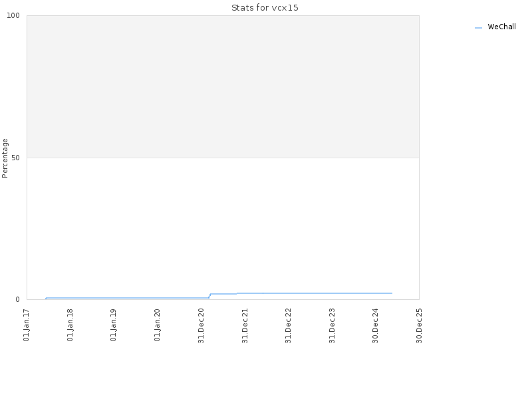Click the 30.Dec.25 date axis label

tap(419, 326)
